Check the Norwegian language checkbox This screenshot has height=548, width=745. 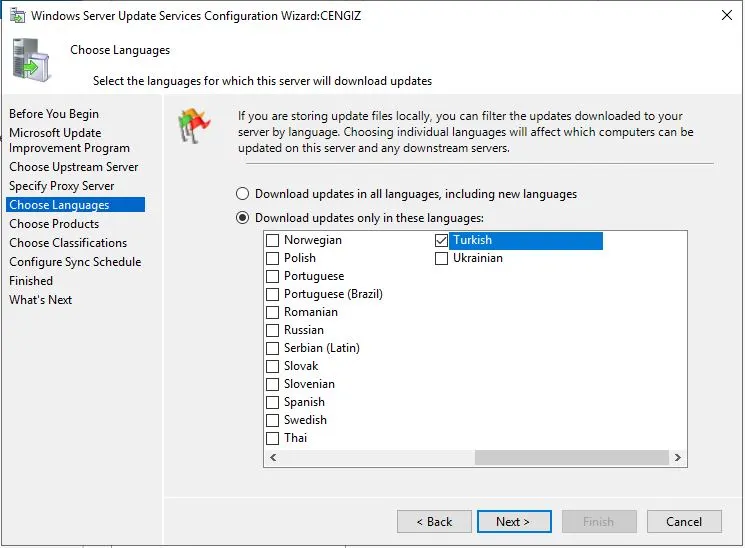click(x=273, y=241)
